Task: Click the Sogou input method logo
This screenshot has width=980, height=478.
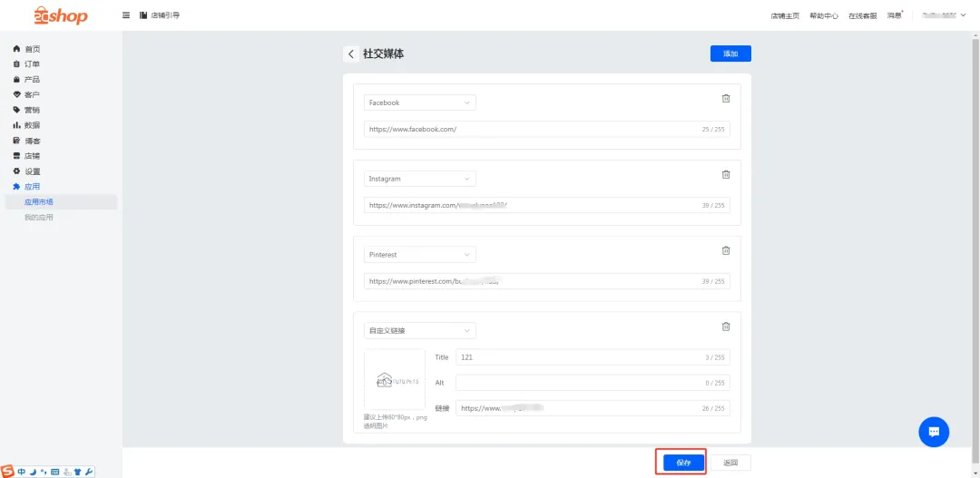Action: click(x=7, y=472)
